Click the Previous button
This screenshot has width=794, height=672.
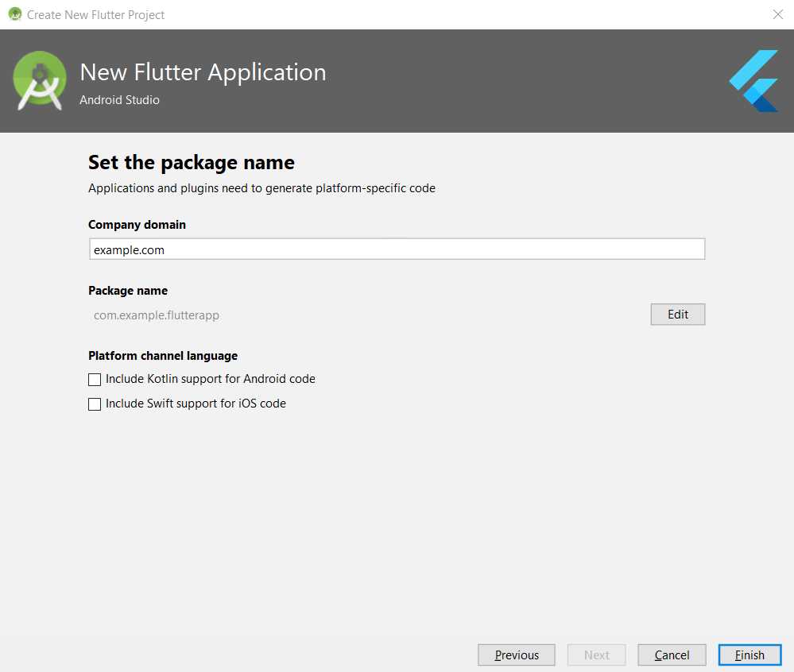pyautogui.click(x=516, y=655)
